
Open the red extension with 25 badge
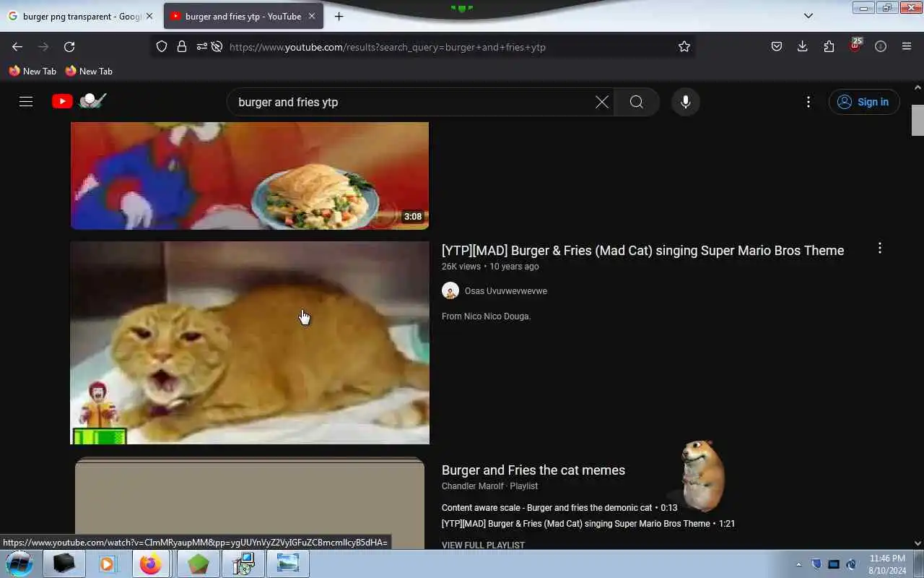[x=855, y=46]
